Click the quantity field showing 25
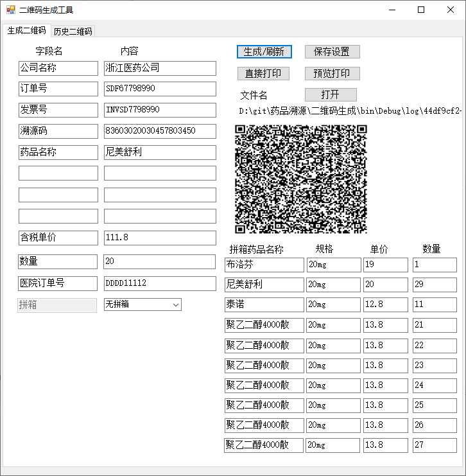The height and width of the screenshot is (476, 466). (435, 405)
